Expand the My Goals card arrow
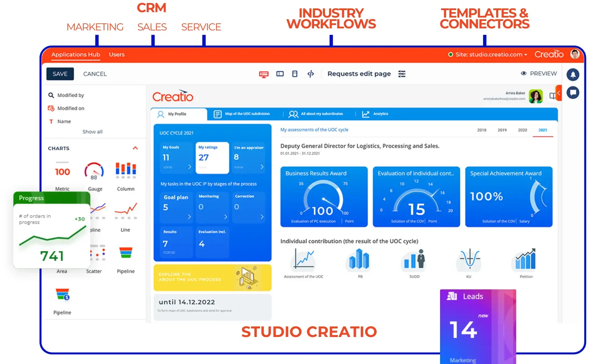The width and height of the screenshot is (589, 364). pyautogui.click(x=189, y=167)
